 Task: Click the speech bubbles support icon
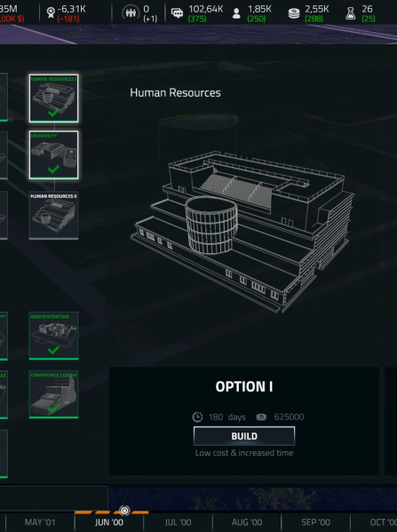coord(177,13)
